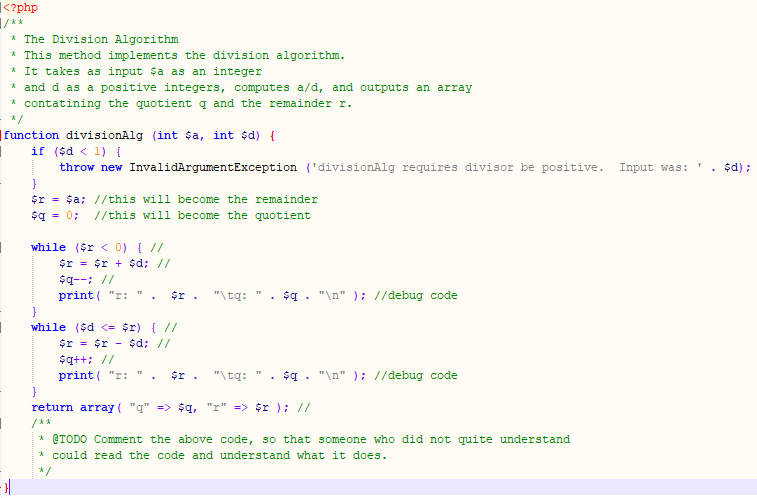Screen dimensions: 757x498
Task: Click the "int $d" parameter
Action: point(234,135)
